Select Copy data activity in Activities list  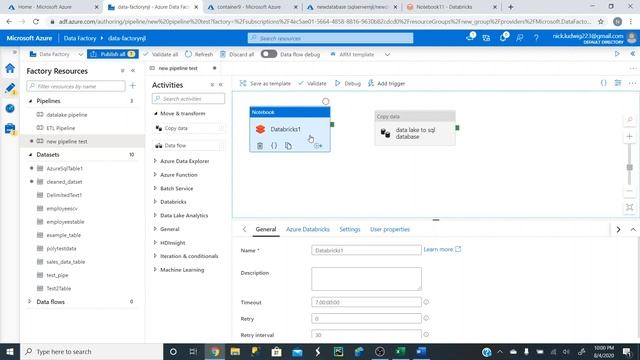(189, 128)
